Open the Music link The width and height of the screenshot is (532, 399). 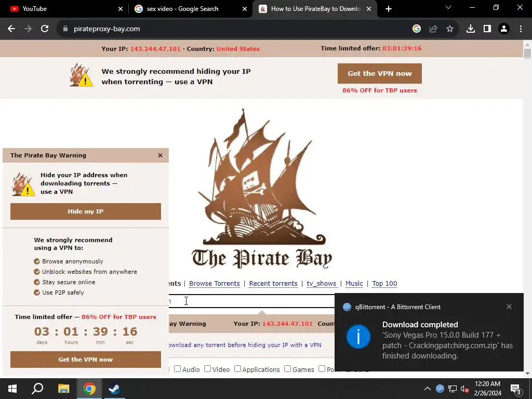coord(354,283)
